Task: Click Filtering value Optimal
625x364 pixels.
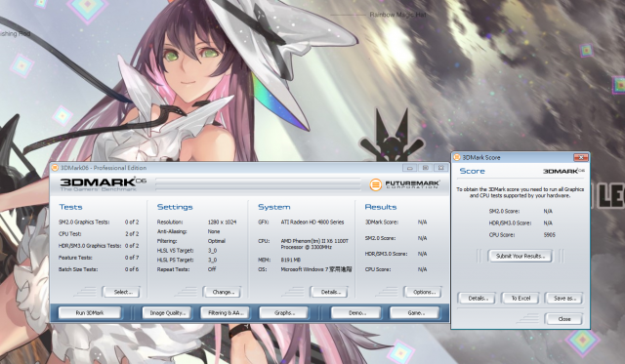Action: [217, 241]
